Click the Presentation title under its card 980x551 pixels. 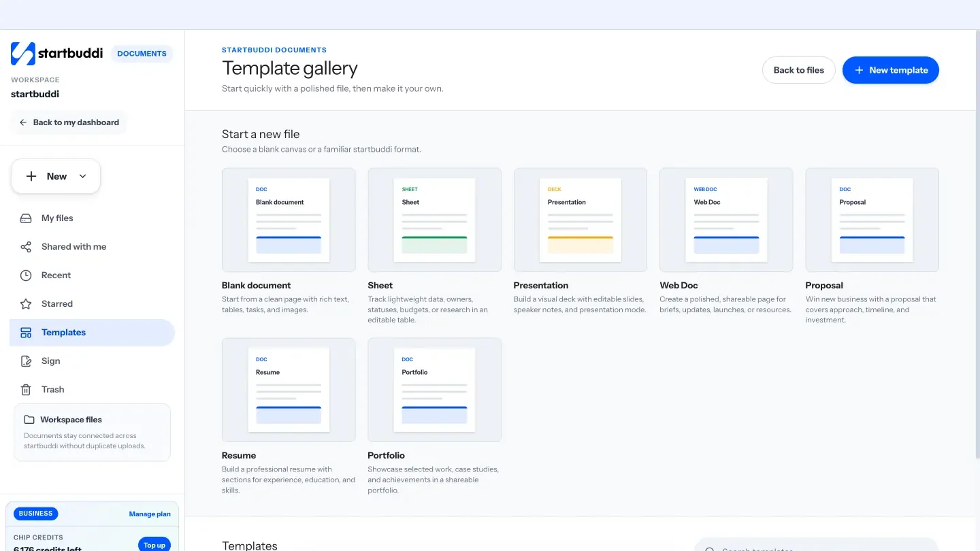point(541,286)
